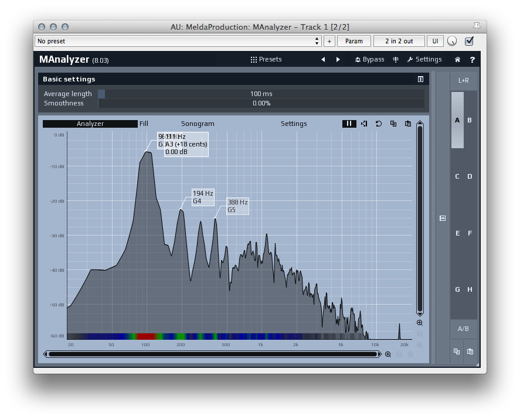Open help with the question mark

pyautogui.click(x=472, y=60)
